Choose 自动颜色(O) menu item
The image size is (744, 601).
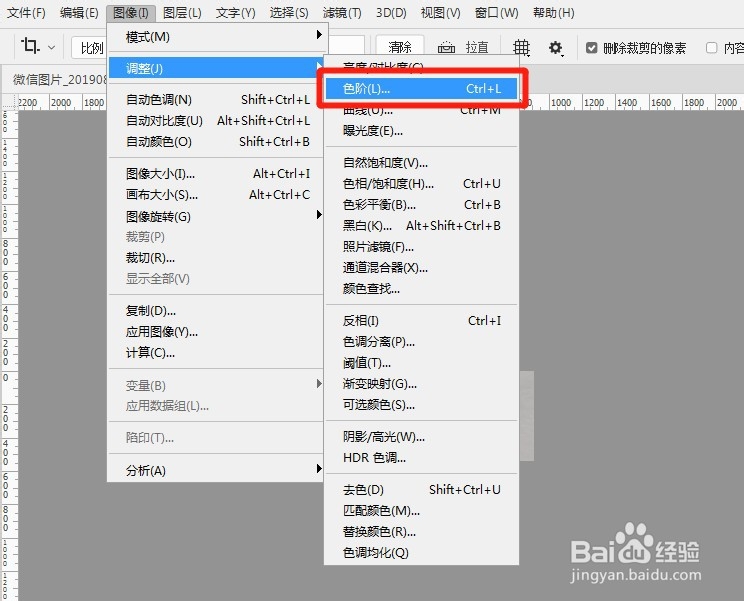pyautogui.click(x=218, y=141)
